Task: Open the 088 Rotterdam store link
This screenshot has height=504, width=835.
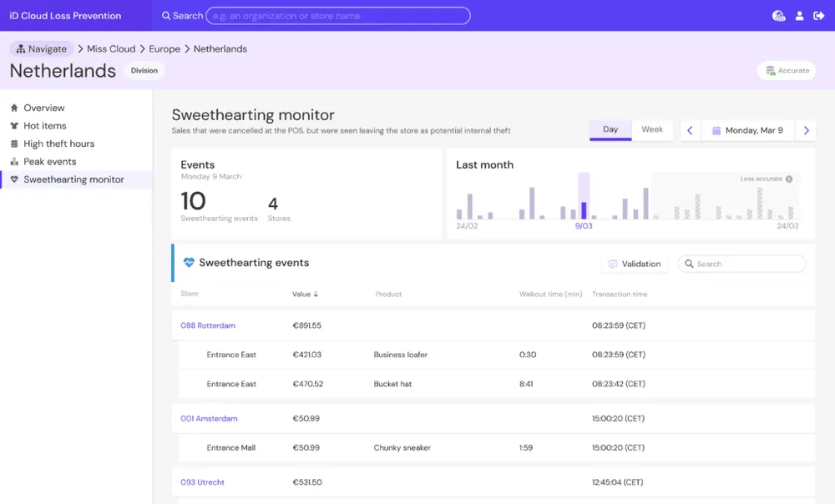Action: pos(208,325)
